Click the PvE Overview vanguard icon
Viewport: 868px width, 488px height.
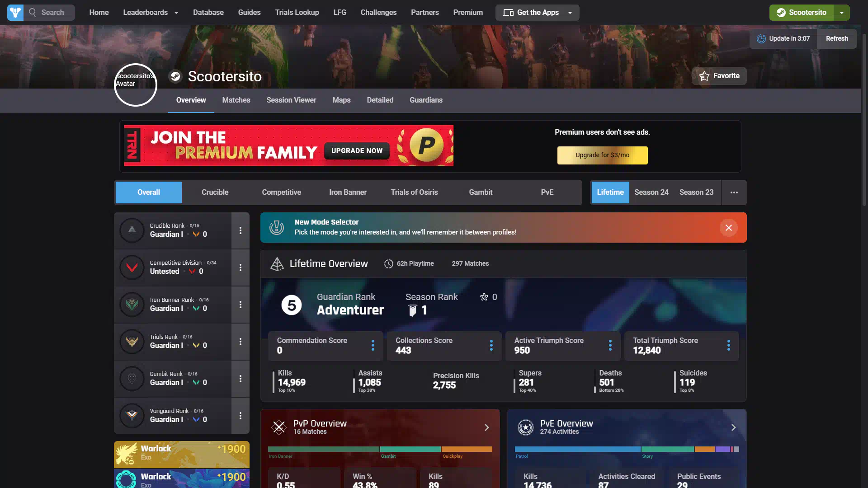point(526,427)
